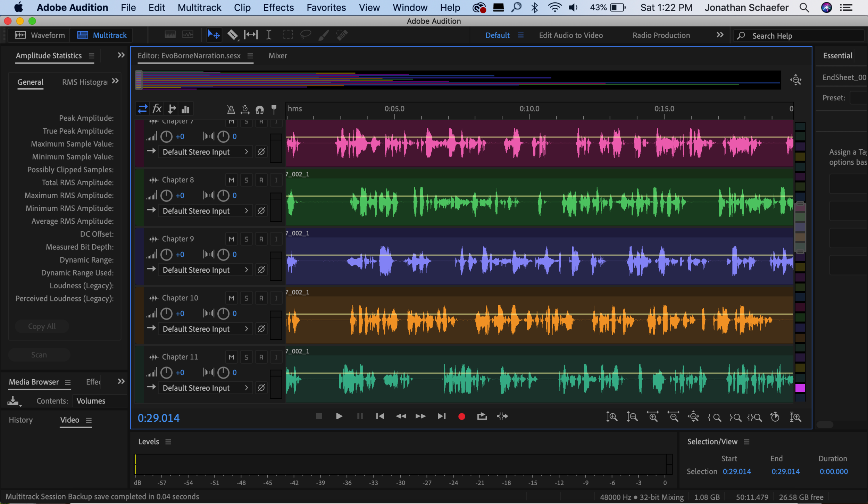Switch to Waveform view
Image resolution: width=868 pixels, height=504 pixels.
(x=40, y=35)
